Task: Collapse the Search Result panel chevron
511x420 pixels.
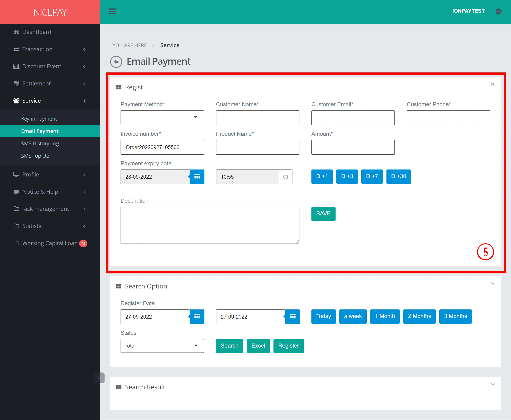Action: [x=493, y=384]
